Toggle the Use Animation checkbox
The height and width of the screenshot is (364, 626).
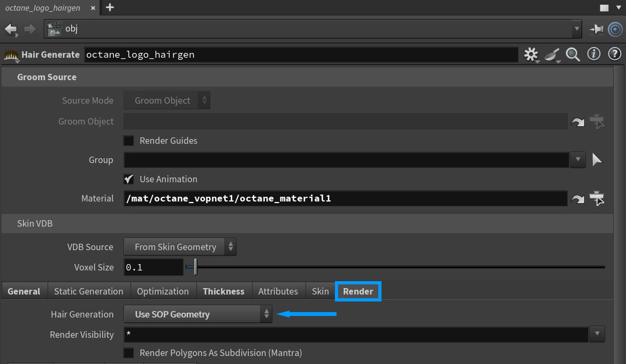click(x=129, y=180)
